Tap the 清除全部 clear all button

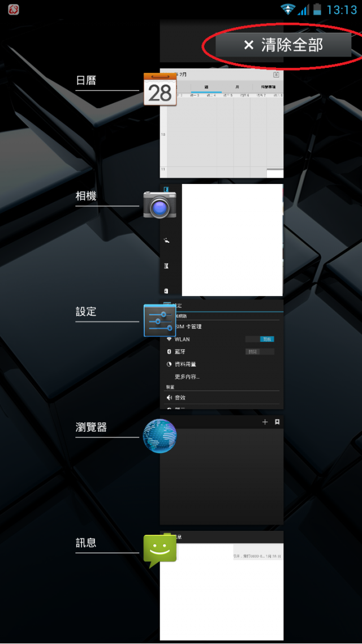point(283,45)
